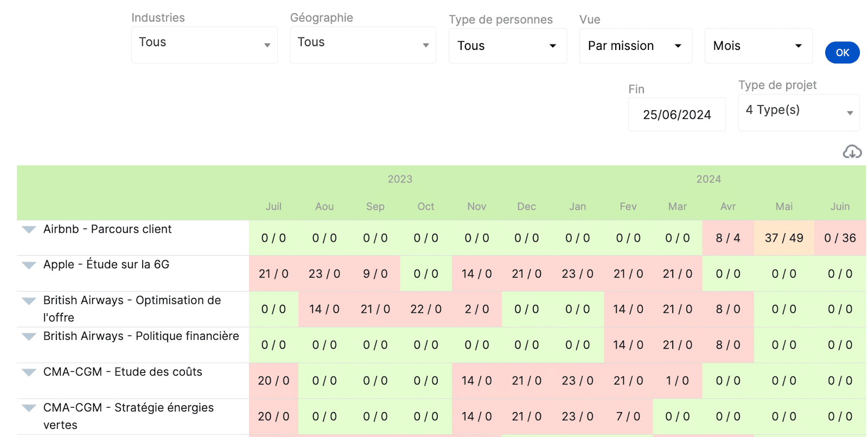Click Apple's Juil cell 21 / 0
Viewport: 868px width, 437px height.
273,274
